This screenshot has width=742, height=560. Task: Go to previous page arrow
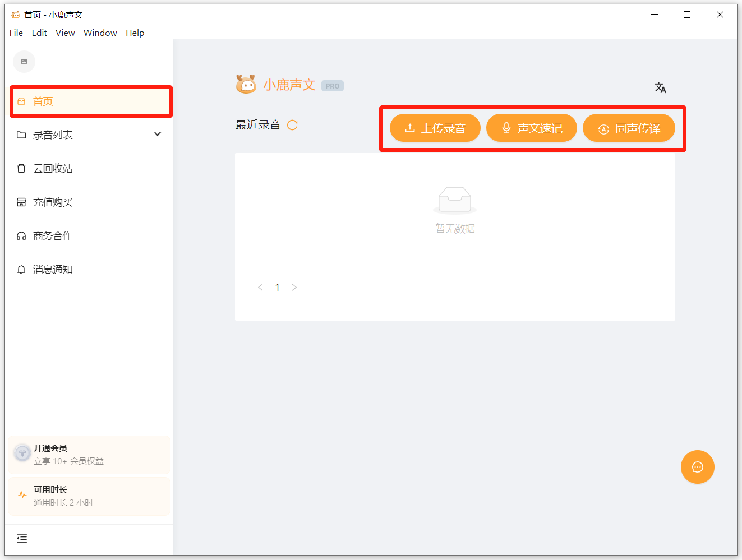click(260, 288)
